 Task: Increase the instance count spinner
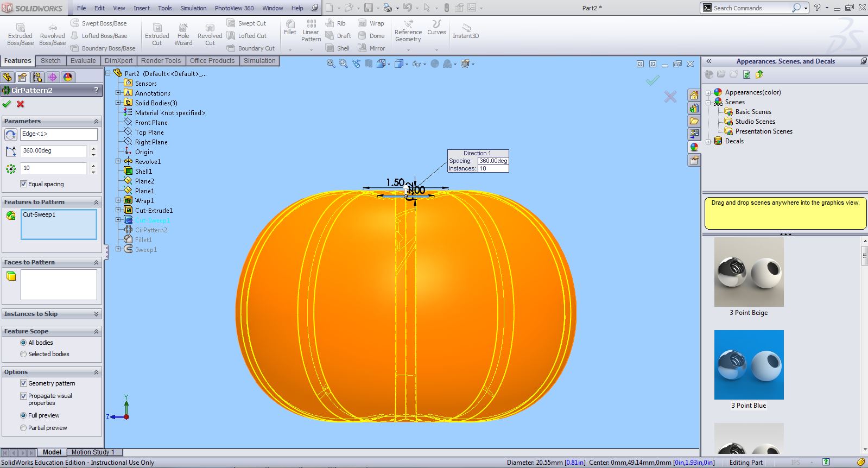pos(93,166)
